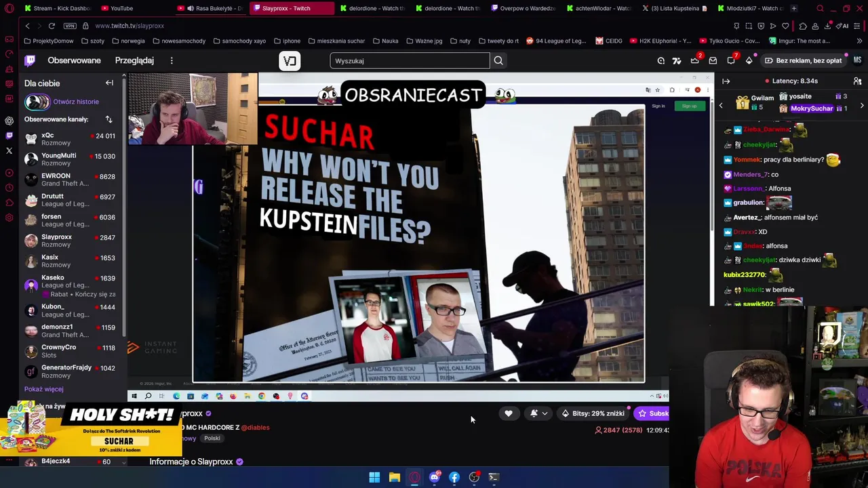
Task: Click Yommek username in chat
Action: pos(747,159)
